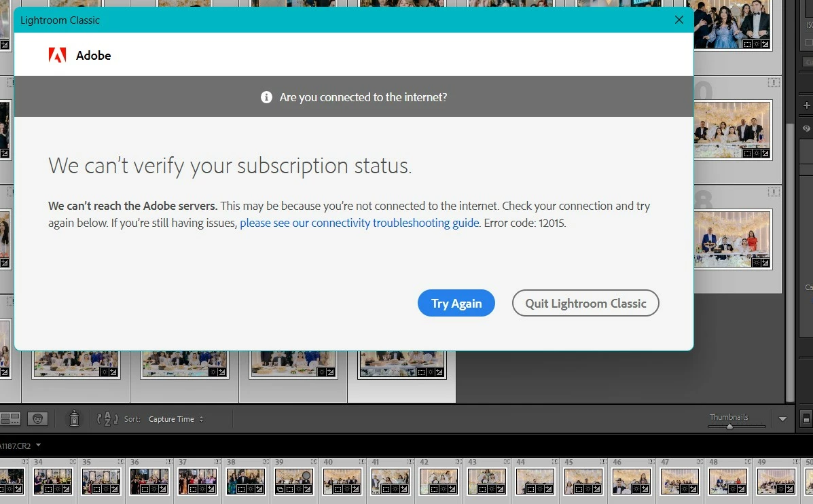813x504 pixels.
Task: Open the Sort Capture Time dropdown
Action: (x=177, y=419)
